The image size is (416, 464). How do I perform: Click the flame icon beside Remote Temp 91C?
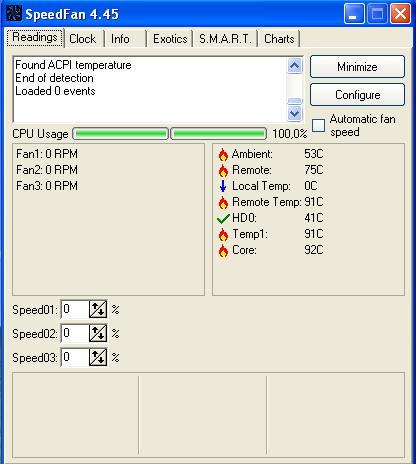pyautogui.click(x=223, y=202)
